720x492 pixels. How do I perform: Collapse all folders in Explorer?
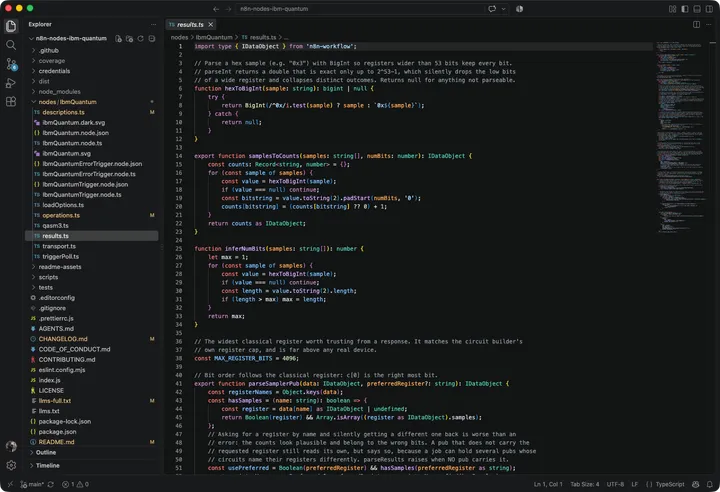pos(152,39)
